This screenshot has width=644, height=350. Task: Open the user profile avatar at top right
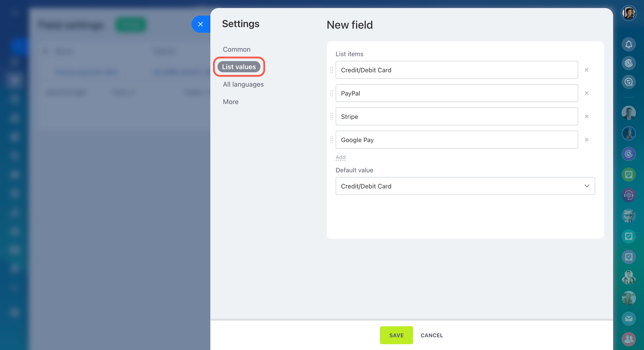(x=628, y=13)
